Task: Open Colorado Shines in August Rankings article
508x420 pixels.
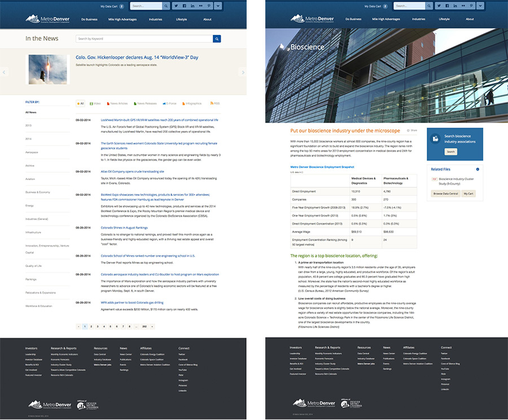Action: coord(124,228)
